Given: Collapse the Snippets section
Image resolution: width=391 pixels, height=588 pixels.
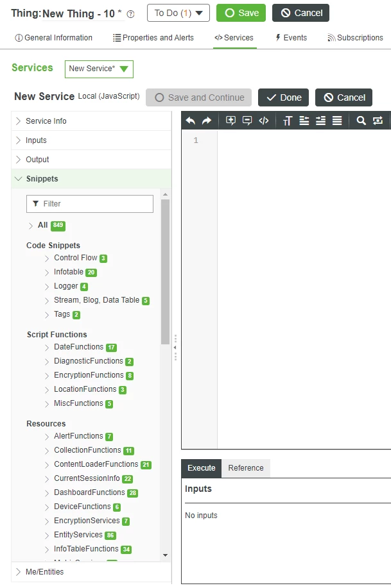Looking at the screenshot, I should pyautogui.click(x=91, y=178).
